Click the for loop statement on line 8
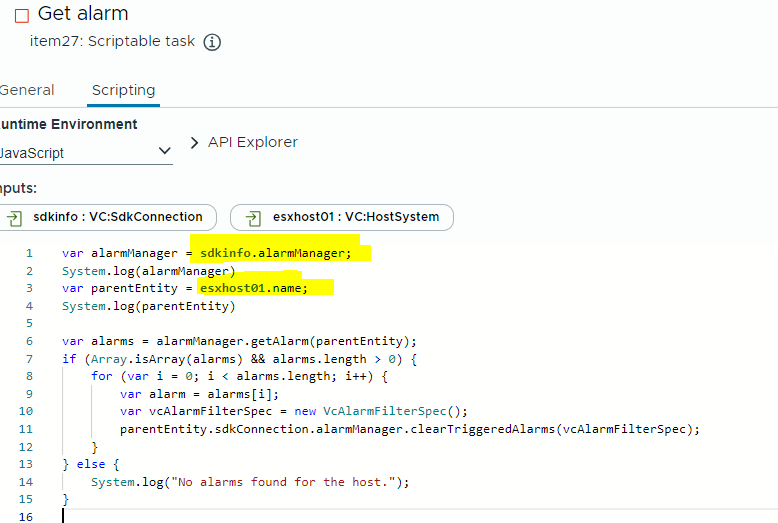 click(239, 377)
